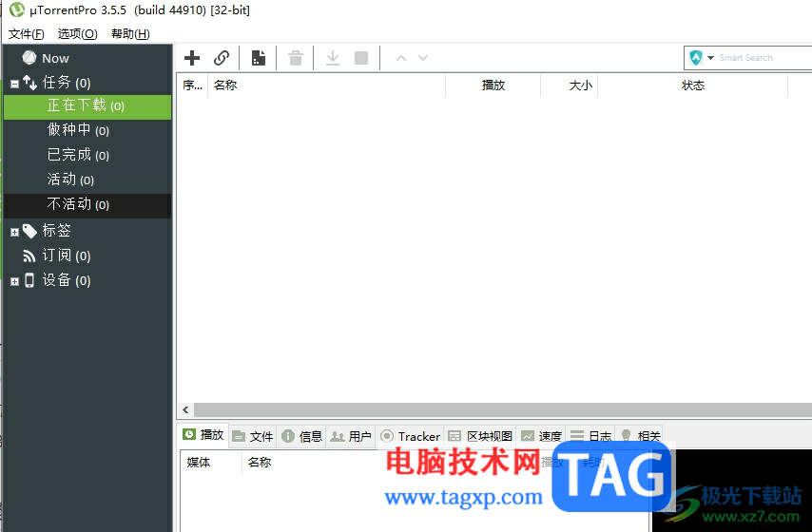The height and width of the screenshot is (532, 812).
Task: Expand the 标签 tree node
Action: click(14, 233)
